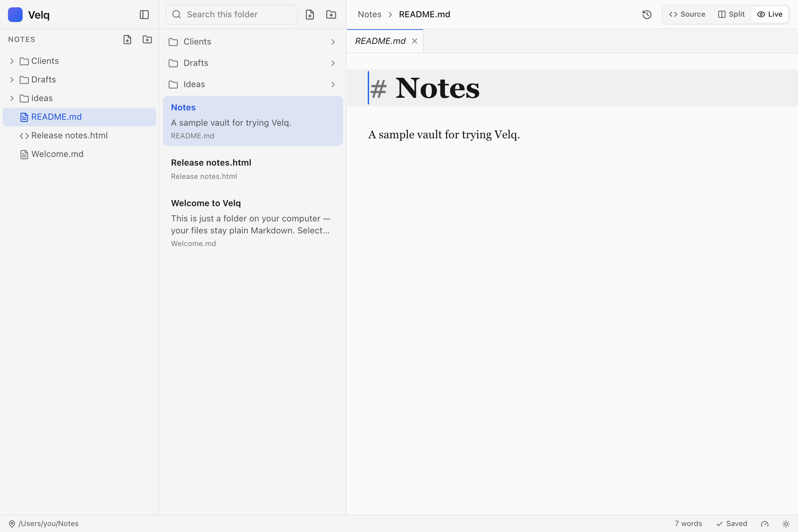798x532 pixels.
Task: Click the Clients folder icon in sidebar tree
Action: (x=24, y=62)
